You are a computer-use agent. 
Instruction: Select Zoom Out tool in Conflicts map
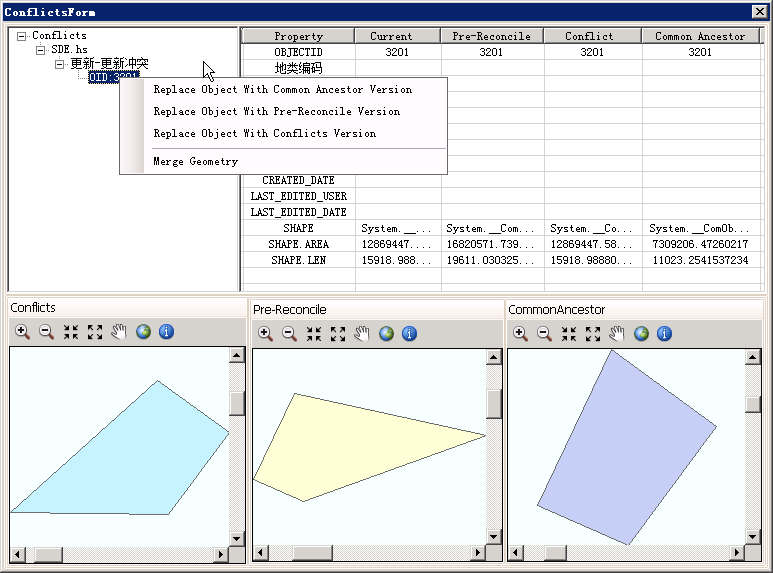46,332
